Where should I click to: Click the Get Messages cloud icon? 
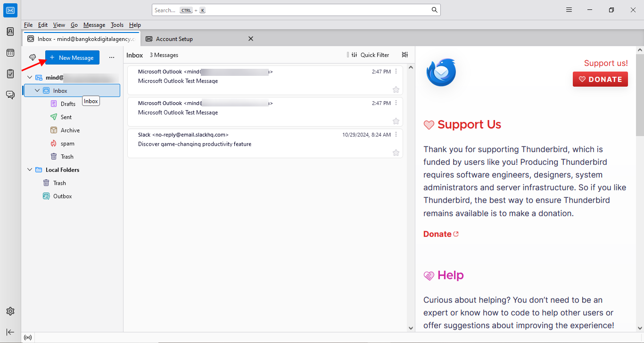point(33,57)
